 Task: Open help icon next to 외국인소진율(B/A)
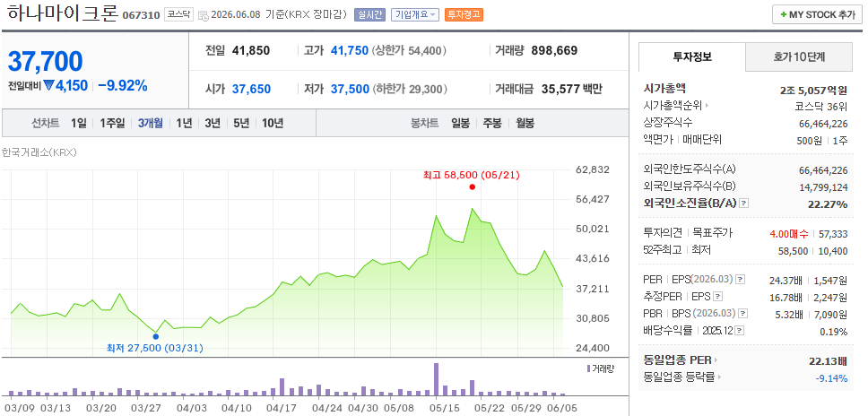pyautogui.click(x=743, y=203)
